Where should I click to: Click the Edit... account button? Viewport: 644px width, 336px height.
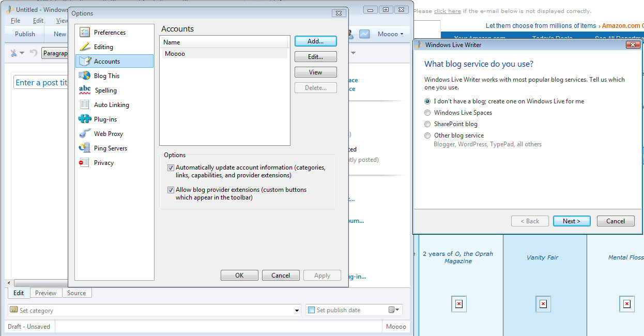(x=315, y=57)
